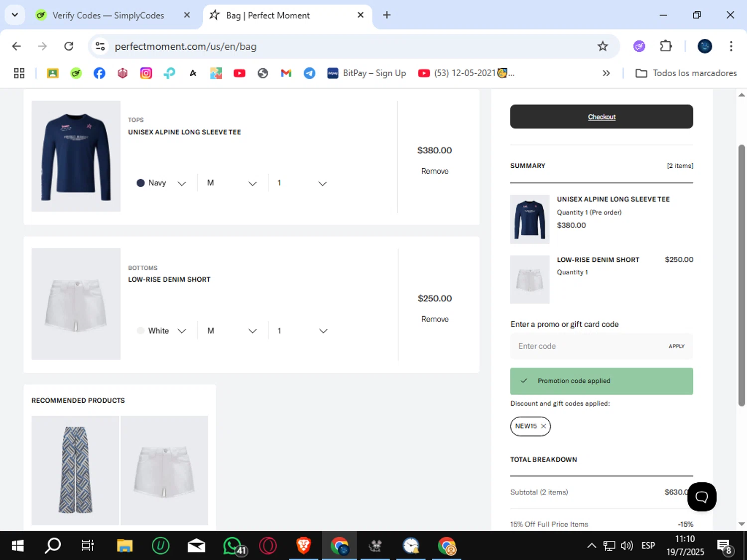The image size is (747, 560).
Task: Open the Windows notification center
Action: (x=725, y=546)
